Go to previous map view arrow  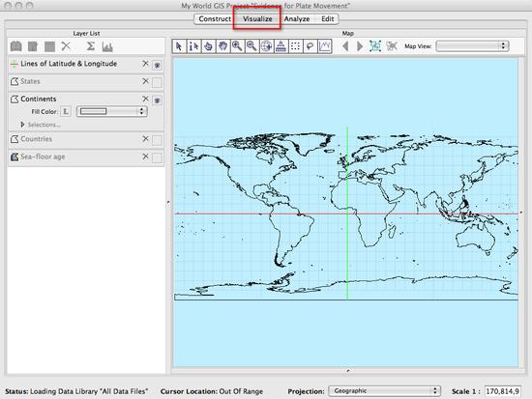click(345, 46)
